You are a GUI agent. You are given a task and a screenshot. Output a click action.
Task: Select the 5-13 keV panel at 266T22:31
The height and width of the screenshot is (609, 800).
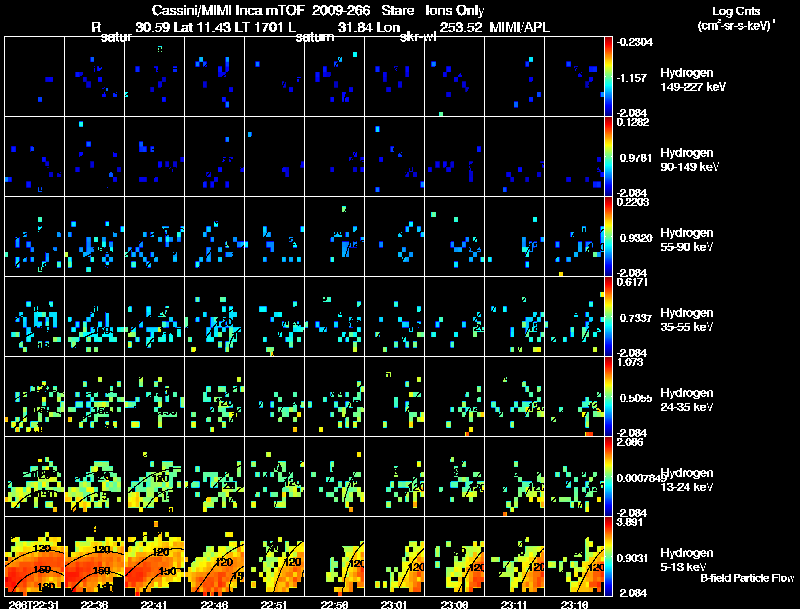coord(34,556)
